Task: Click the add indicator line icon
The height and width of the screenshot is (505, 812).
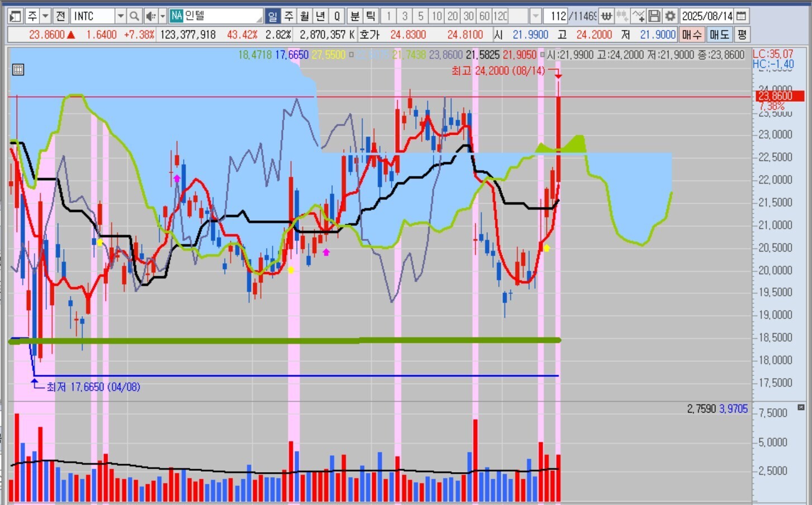Action: [638, 16]
